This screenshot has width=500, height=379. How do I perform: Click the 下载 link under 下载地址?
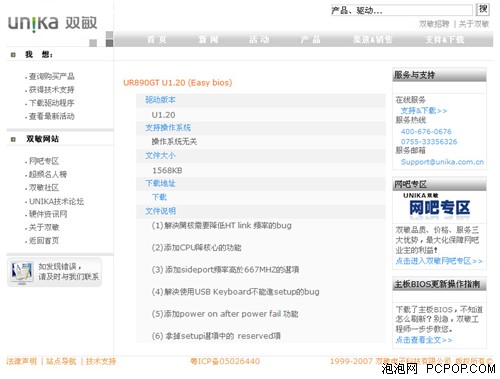point(159,197)
